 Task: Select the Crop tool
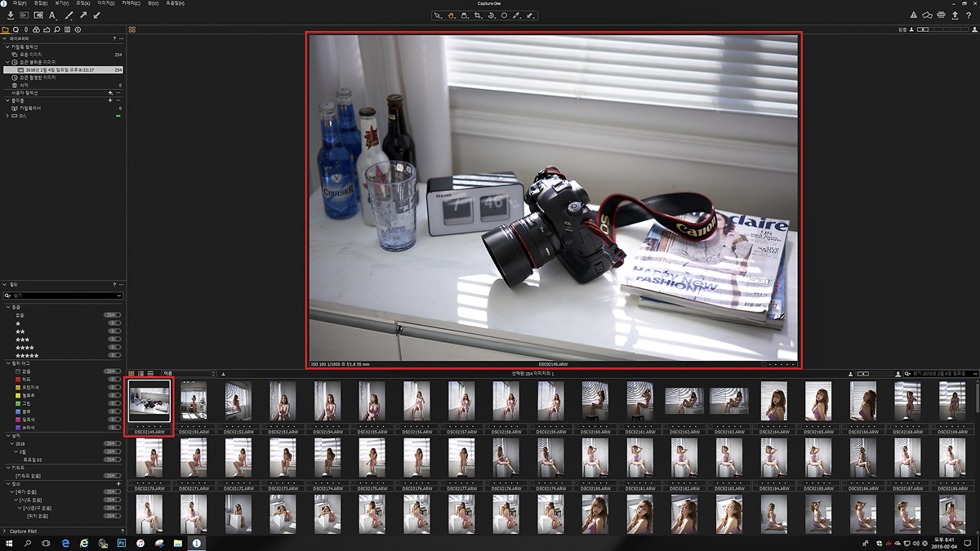pos(478,15)
